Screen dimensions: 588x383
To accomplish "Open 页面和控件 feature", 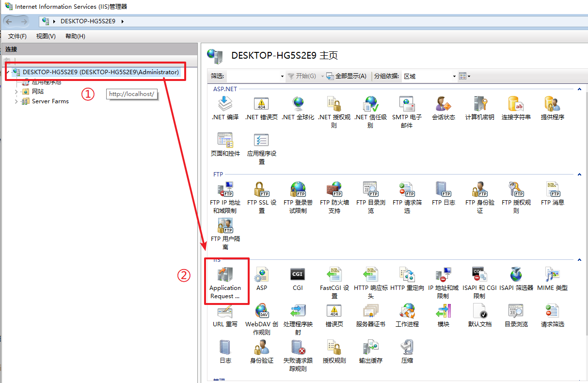I will (x=225, y=144).
